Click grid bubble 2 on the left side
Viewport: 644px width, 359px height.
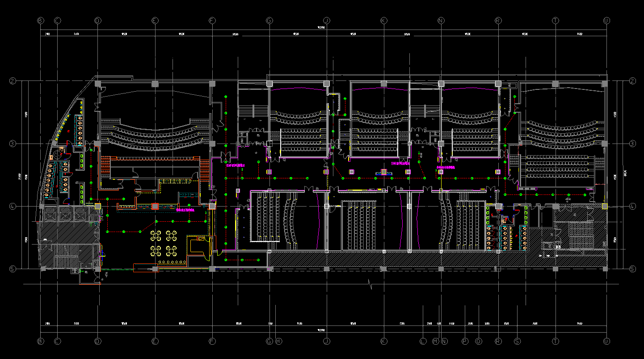click(x=13, y=81)
